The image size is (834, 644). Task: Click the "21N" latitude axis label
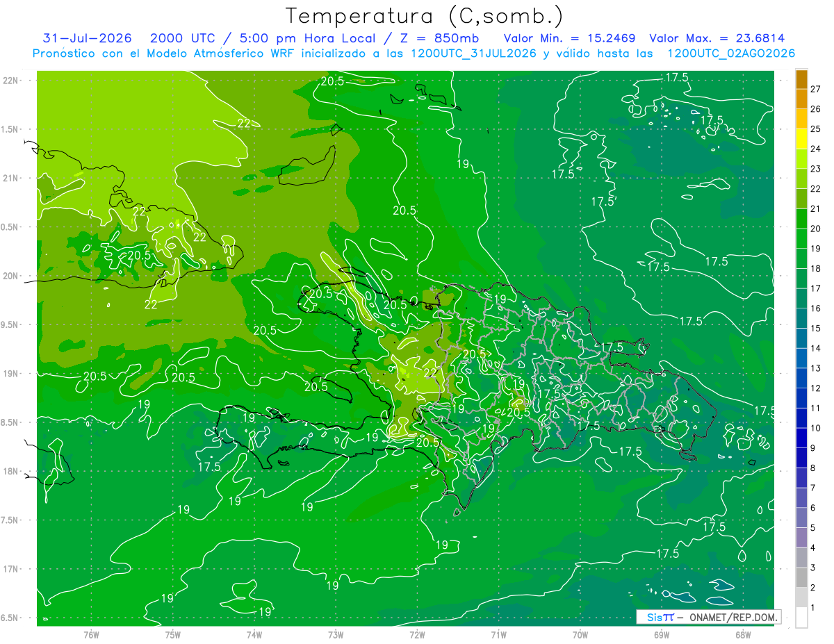click(12, 178)
